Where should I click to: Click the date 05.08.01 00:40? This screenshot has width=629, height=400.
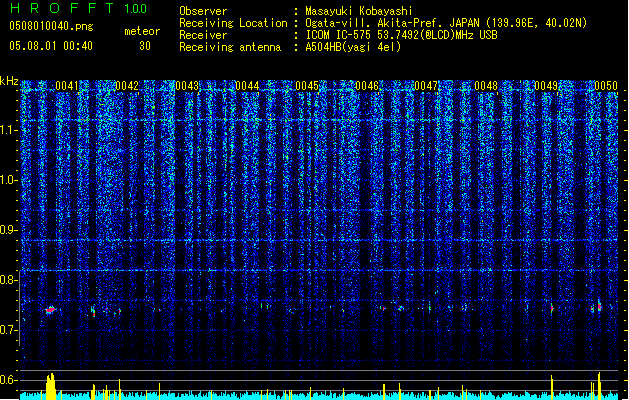tap(51, 46)
